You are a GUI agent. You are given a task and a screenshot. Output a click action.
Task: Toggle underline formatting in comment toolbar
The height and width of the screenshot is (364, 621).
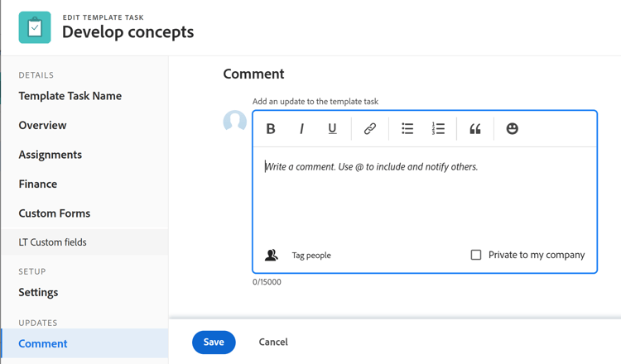[332, 129]
